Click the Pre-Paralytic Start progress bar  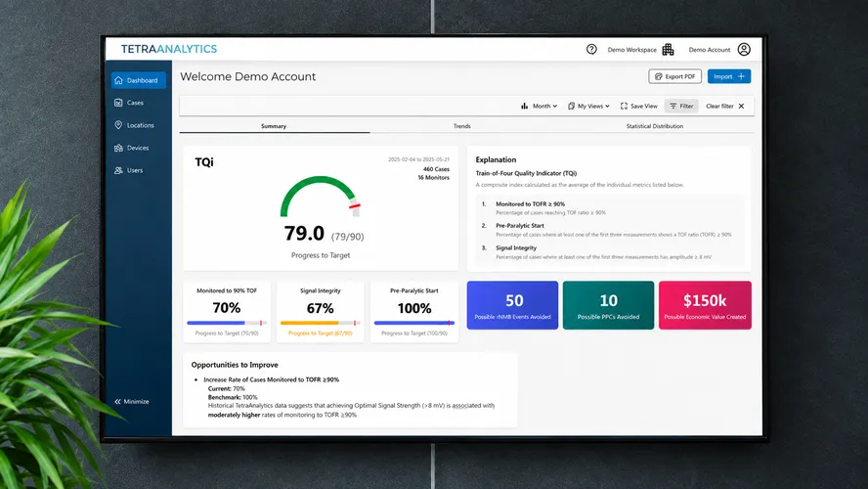pos(414,323)
